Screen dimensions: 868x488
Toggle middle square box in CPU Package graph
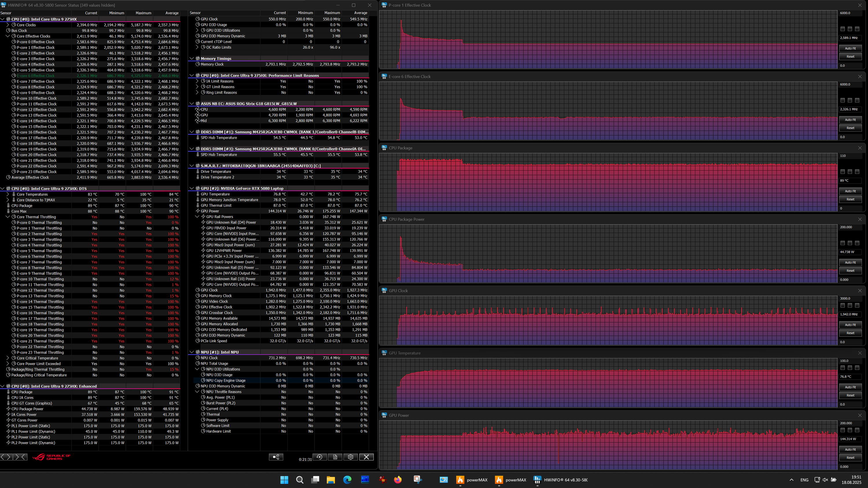[x=850, y=172]
